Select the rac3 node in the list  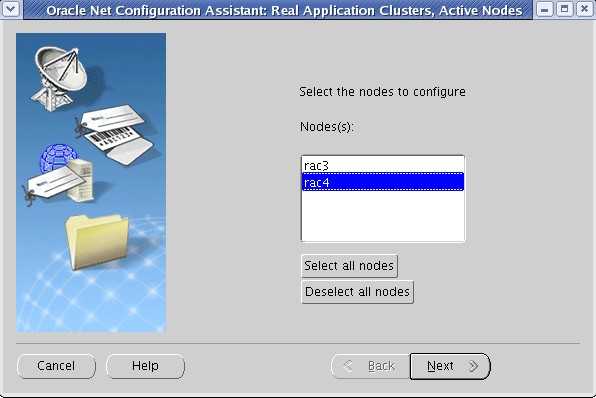[x=382, y=165]
